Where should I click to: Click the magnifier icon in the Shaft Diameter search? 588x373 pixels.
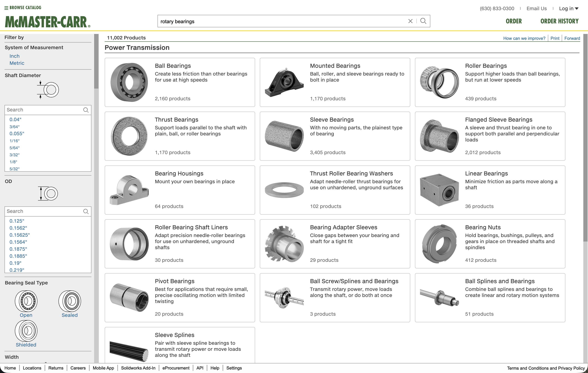point(86,110)
